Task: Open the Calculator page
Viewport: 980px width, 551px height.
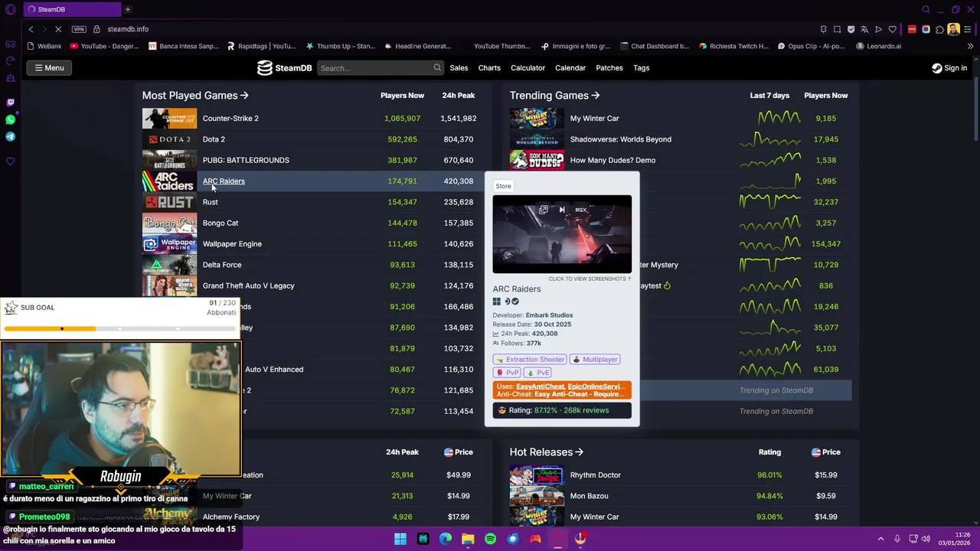Action: pos(528,68)
